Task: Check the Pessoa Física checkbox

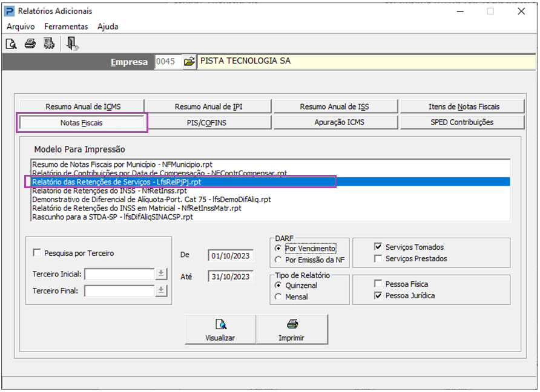Action: tap(378, 284)
